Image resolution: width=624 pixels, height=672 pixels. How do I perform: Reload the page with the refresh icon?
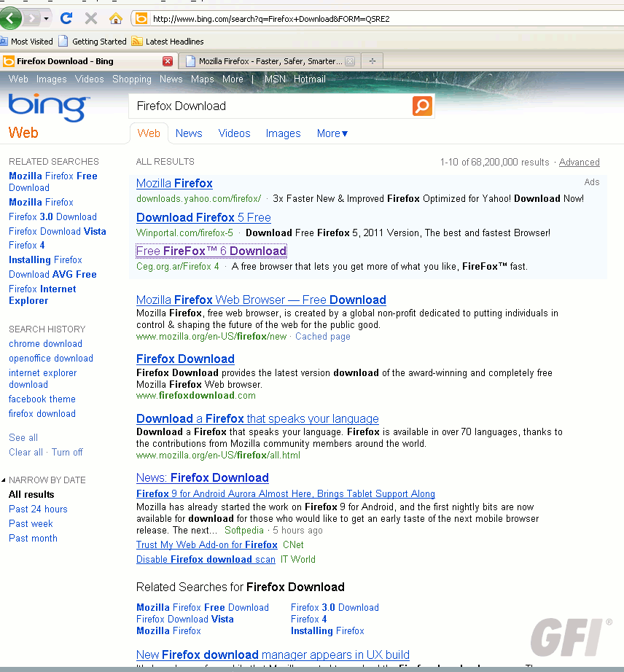click(x=66, y=18)
